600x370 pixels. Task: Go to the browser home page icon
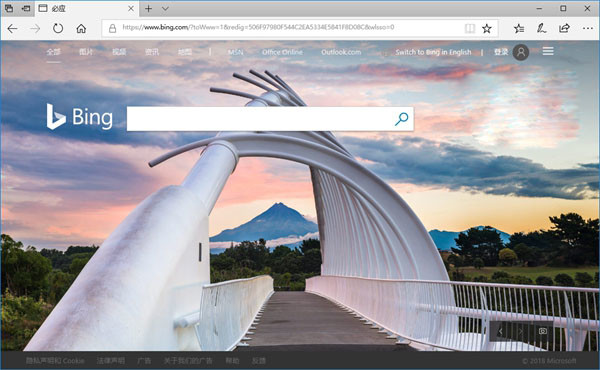pos(81,28)
